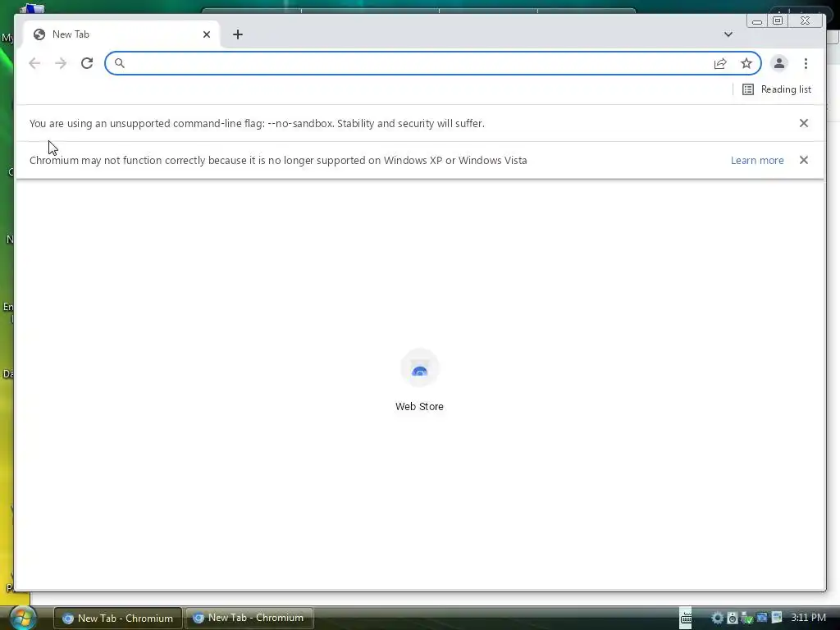Open the profile avatar button
This screenshot has width=840, height=630.
pos(779,64)
